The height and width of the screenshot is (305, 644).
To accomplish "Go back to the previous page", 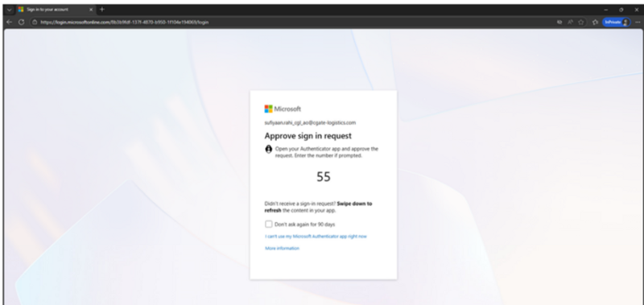I will pos(10,23).
